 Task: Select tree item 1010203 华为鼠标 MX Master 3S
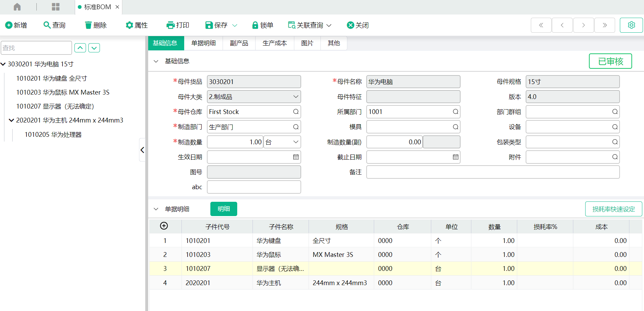[63, 92]
